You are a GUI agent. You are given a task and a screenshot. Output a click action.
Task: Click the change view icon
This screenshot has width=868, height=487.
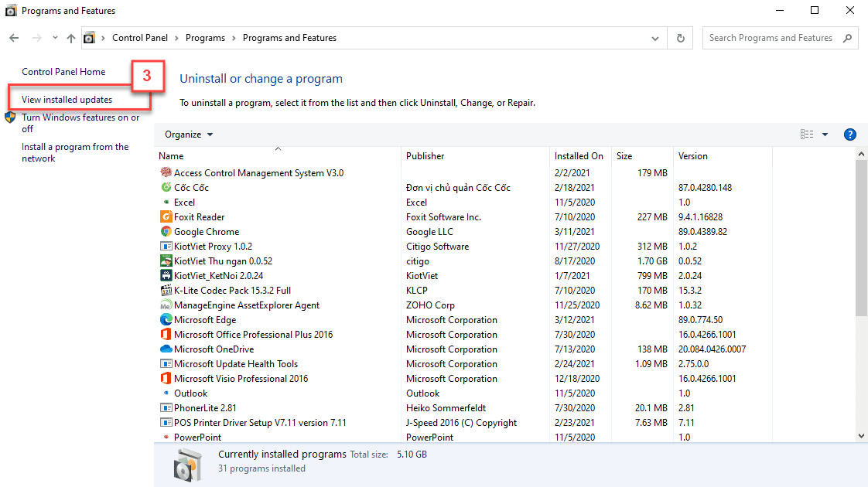807,135
